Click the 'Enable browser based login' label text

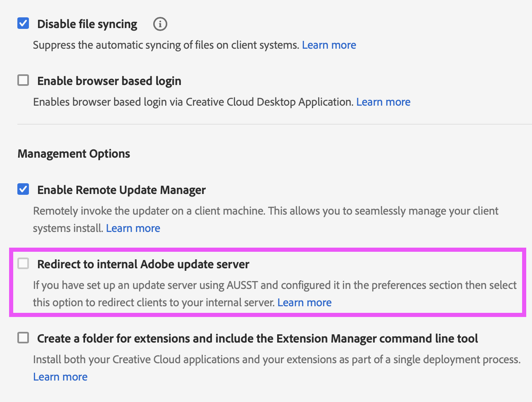pos(109,81)
